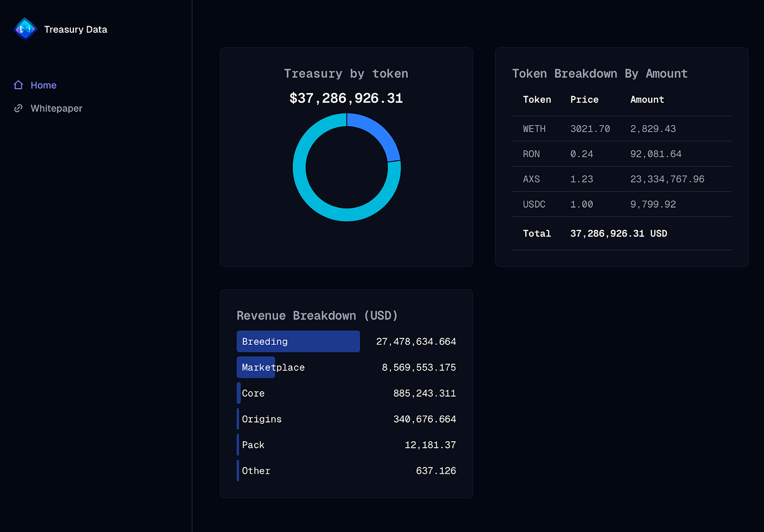Click the Home house icon
This screenshot has width=764, height=532.
(x=18, y=85)
